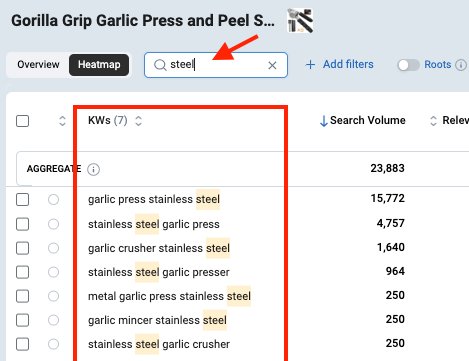Toggle sort arrows beside header checkbox

tap(62, 121)
